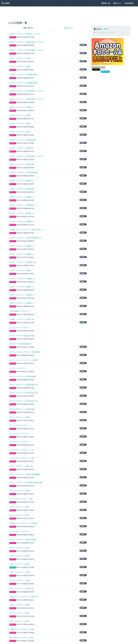Select the 投稿一覧(85) tab
Viewport: 138px width, 644px height.
28,28
